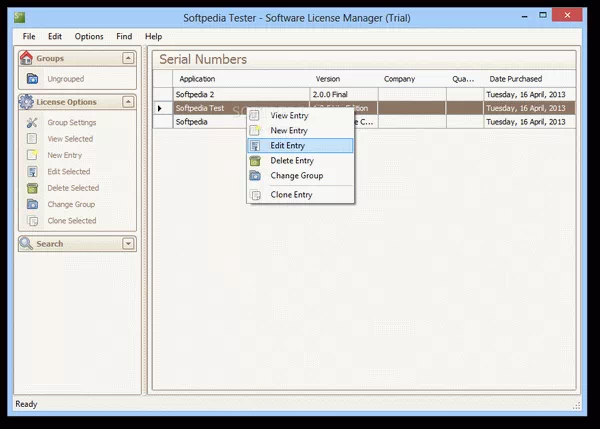Click the Change Group icon in sidebar
Viewport: 600px width, 429px height.
click(x=32, y=204)
